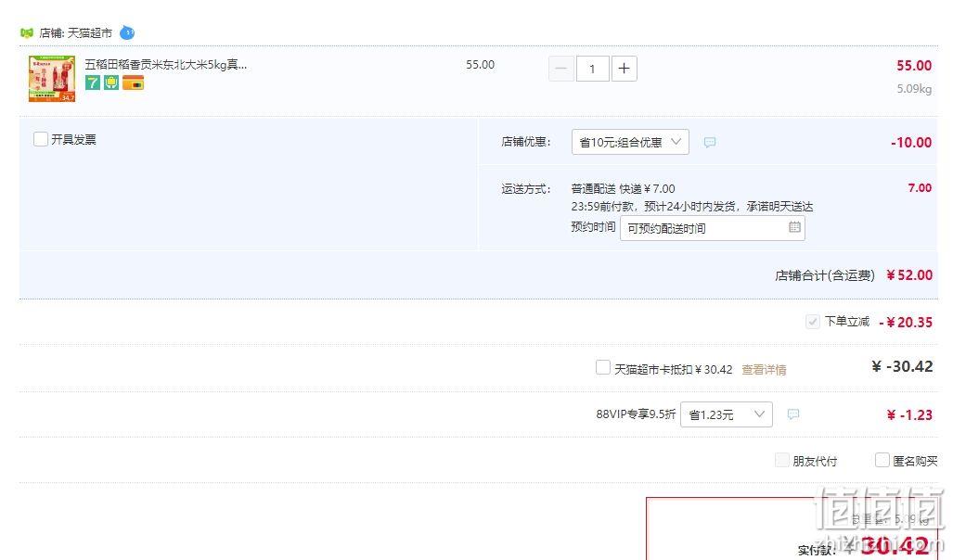This screenshot has height=560, width=953.
Task: Click the 88VIP专享9.5折 label
Action: pos(636,414)
